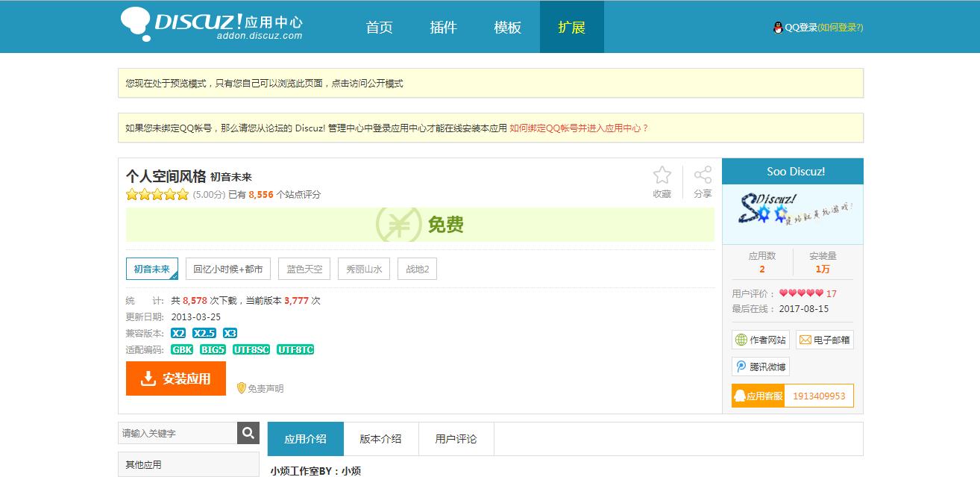Viewport: 980px width, 477px height.
Task: Click the 分享 share icon
Action: (x=703, y=175)
